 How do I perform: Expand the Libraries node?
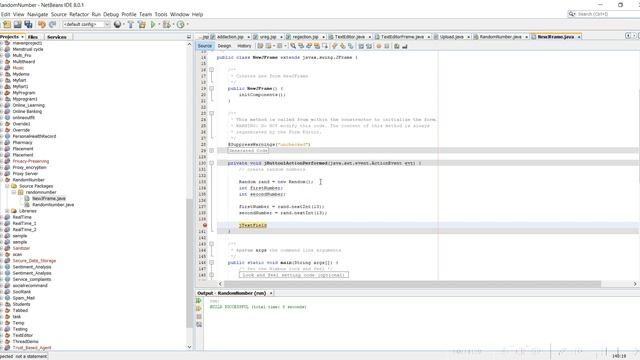tap(7, 211)
